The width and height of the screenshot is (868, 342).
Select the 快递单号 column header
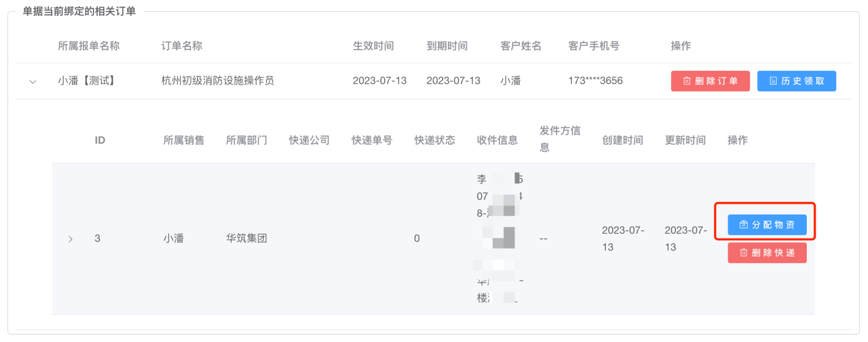[x=372, y=140]
